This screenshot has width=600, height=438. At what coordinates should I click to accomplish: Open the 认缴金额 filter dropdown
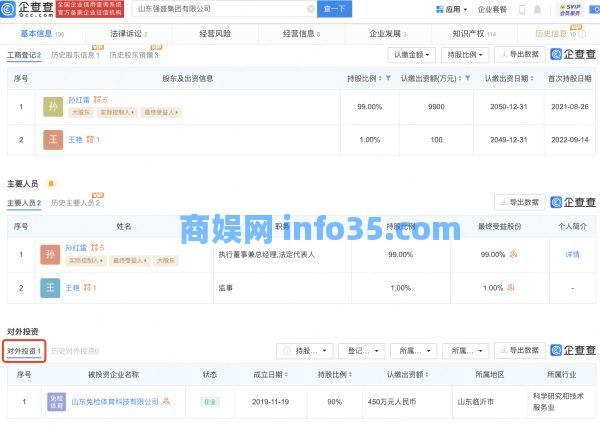(x=410, y=55)
